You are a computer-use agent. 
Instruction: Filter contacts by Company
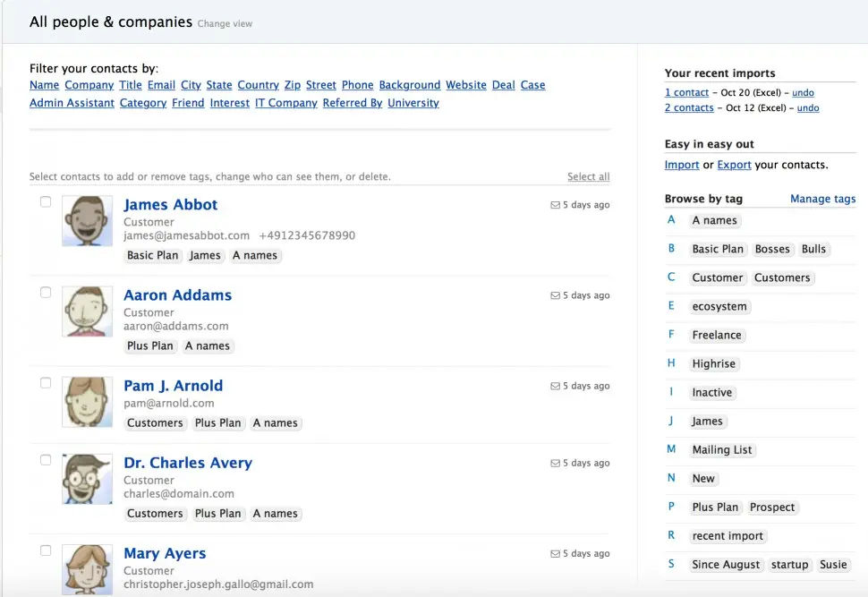coord(89,85)
